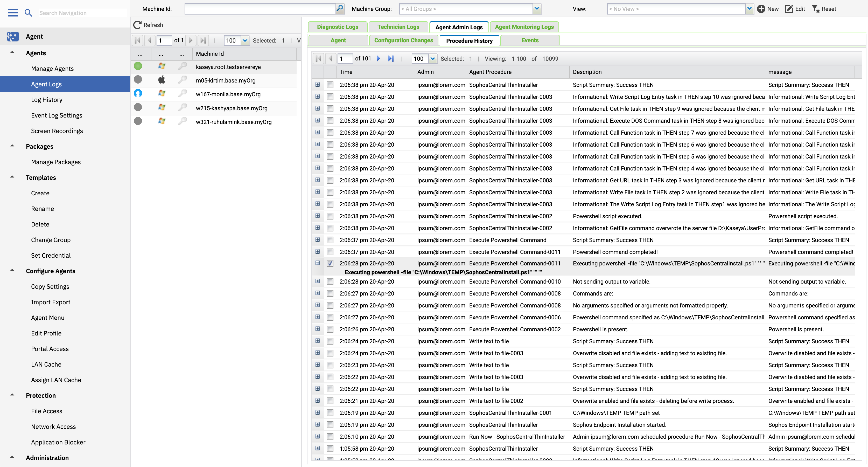Click the Machine Id search icon
868x467 pixels.
340,8
